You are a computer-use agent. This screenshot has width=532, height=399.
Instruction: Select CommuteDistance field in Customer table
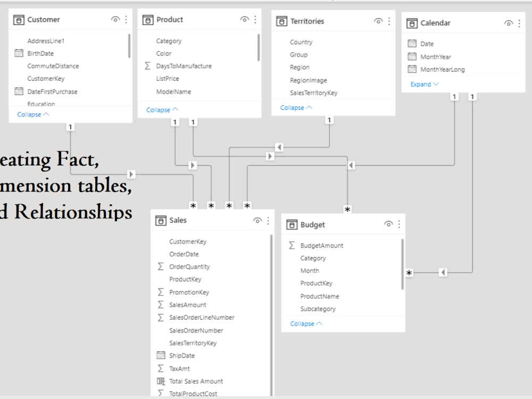(x=53, y=66)
